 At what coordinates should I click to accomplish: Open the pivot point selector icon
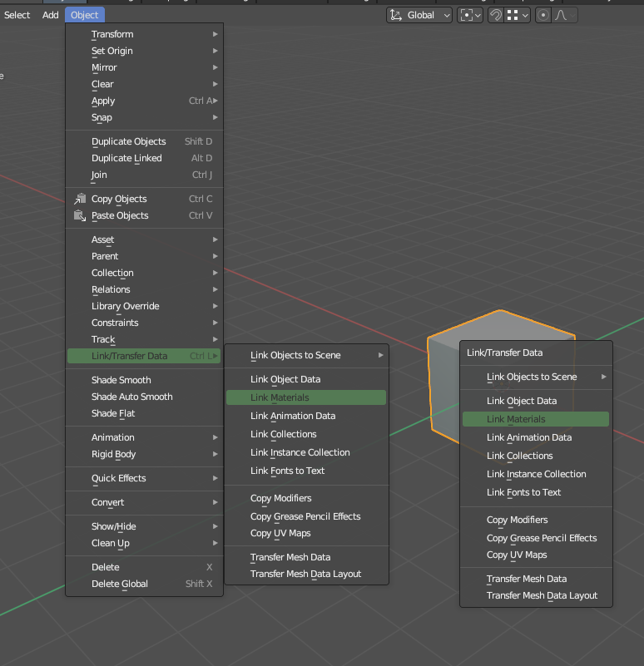470,15
